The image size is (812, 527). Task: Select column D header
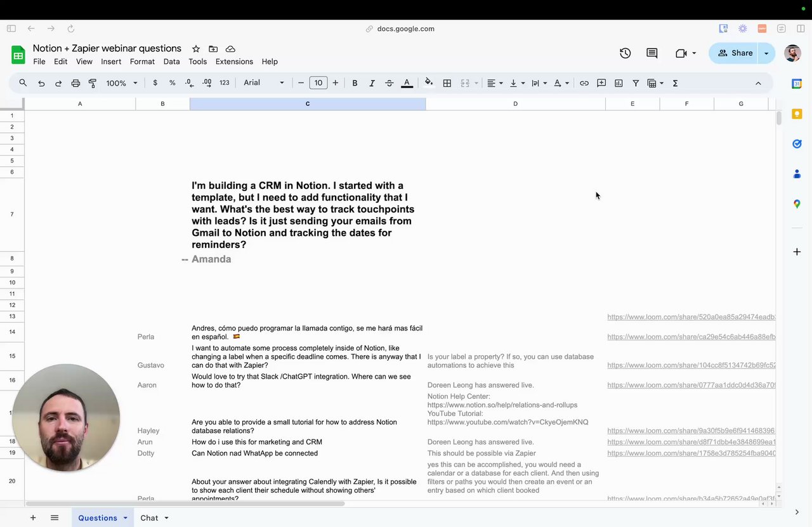(x=515, y=104)
